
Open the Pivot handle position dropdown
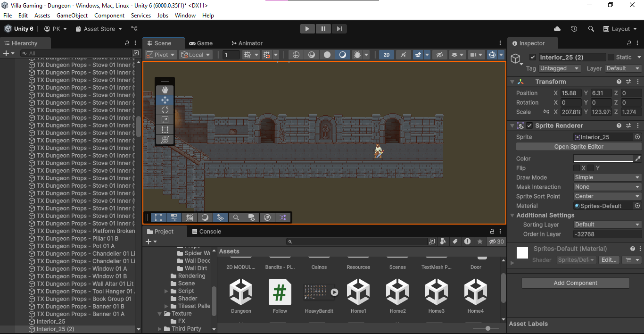point(161,55)
